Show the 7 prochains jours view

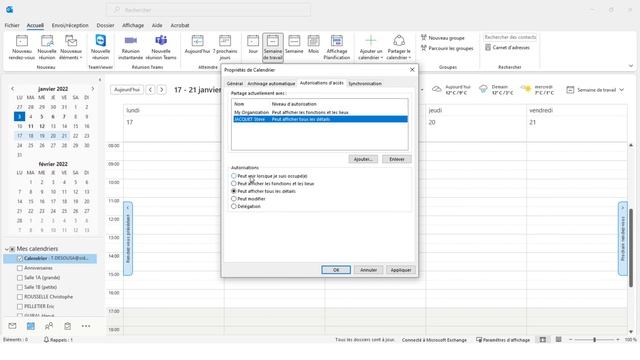pos(225,48)
